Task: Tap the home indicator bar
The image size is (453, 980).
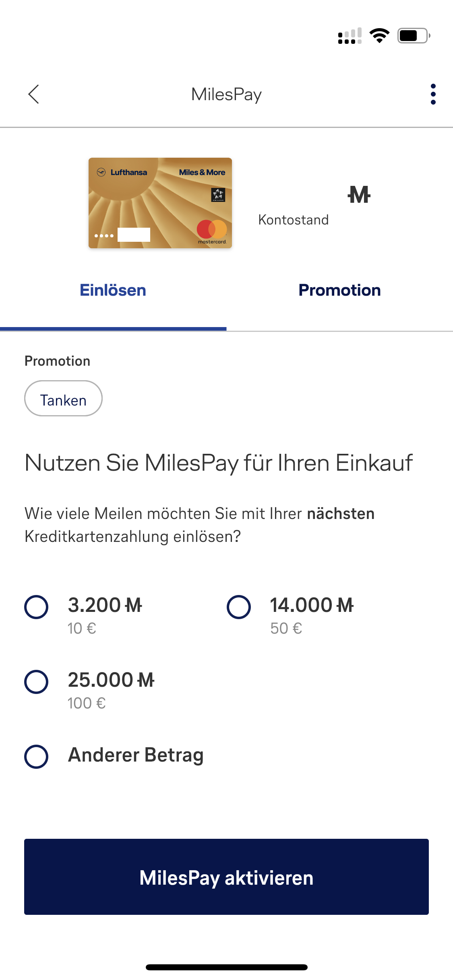Action: [x=226, y=967]
